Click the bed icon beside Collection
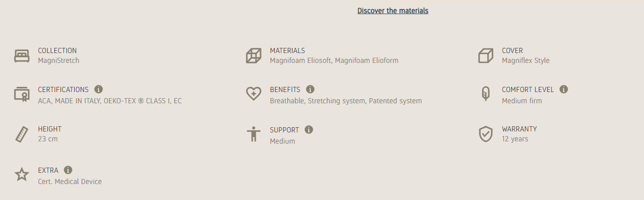Viewport: 644px width, 200px height. point(22,56)
